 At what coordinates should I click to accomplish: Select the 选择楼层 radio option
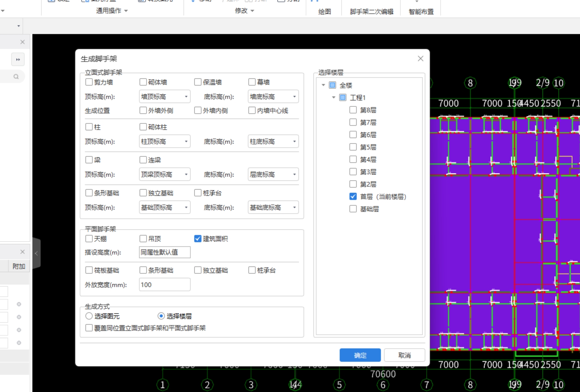click(x=161, y=316)
